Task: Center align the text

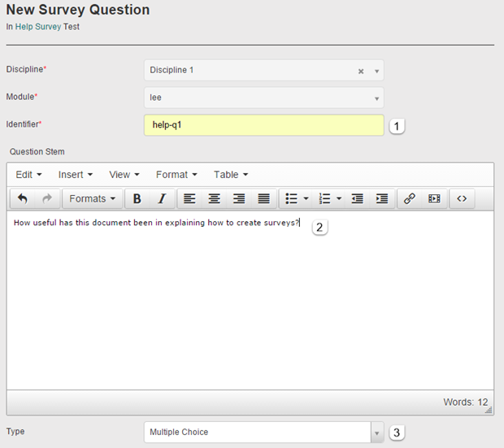Action: (215, 199)
